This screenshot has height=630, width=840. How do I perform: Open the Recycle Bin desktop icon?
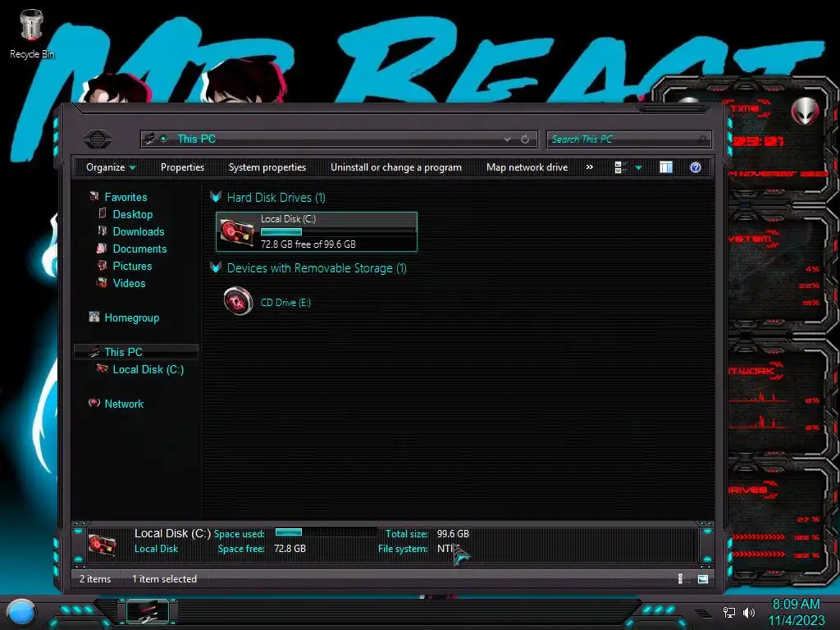click(x=31, y=34)
